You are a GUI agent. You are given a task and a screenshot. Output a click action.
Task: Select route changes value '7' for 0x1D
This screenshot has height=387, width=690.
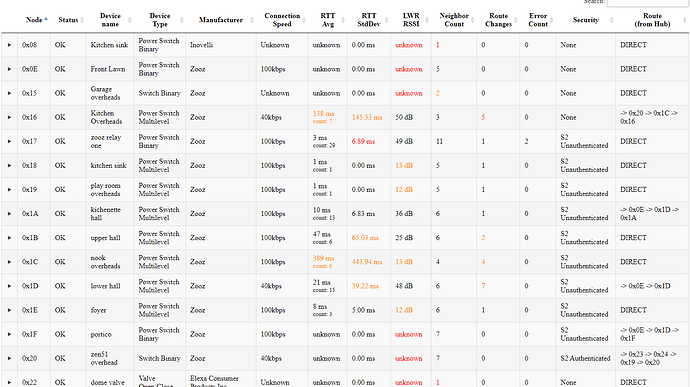(483, 286)
